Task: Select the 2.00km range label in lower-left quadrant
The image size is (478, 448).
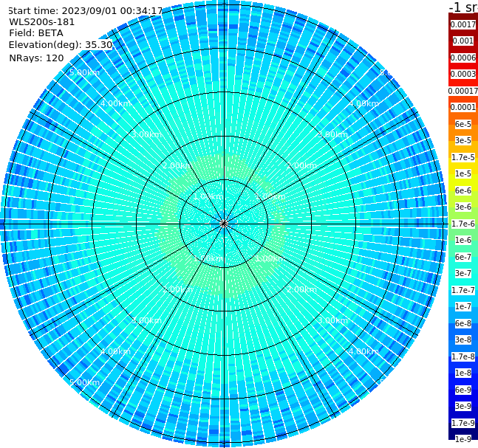Action: click(178, 289)
